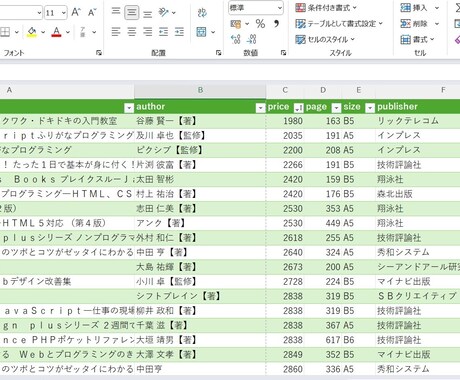
Task: Open 条件付き書式 menu
Action: (326, 8)
